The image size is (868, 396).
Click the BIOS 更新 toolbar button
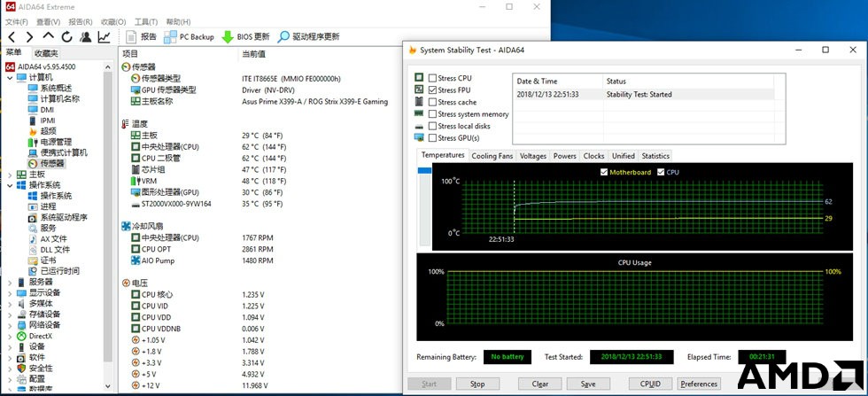(x=246, y=37)
